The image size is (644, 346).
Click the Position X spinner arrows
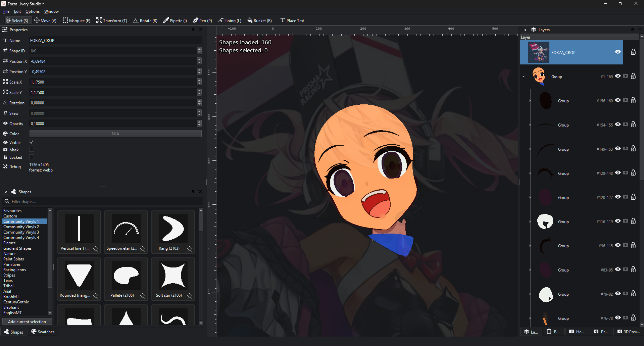pyautogui.click(x=199, y=61)
